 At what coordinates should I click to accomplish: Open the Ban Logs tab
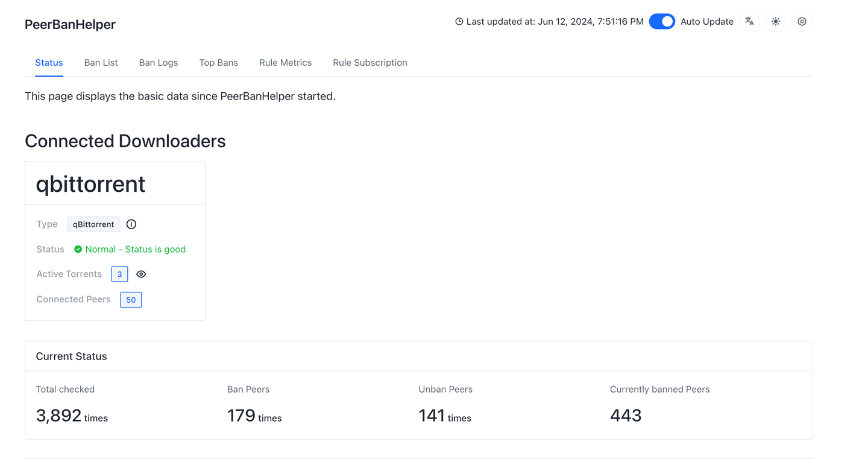159,63
